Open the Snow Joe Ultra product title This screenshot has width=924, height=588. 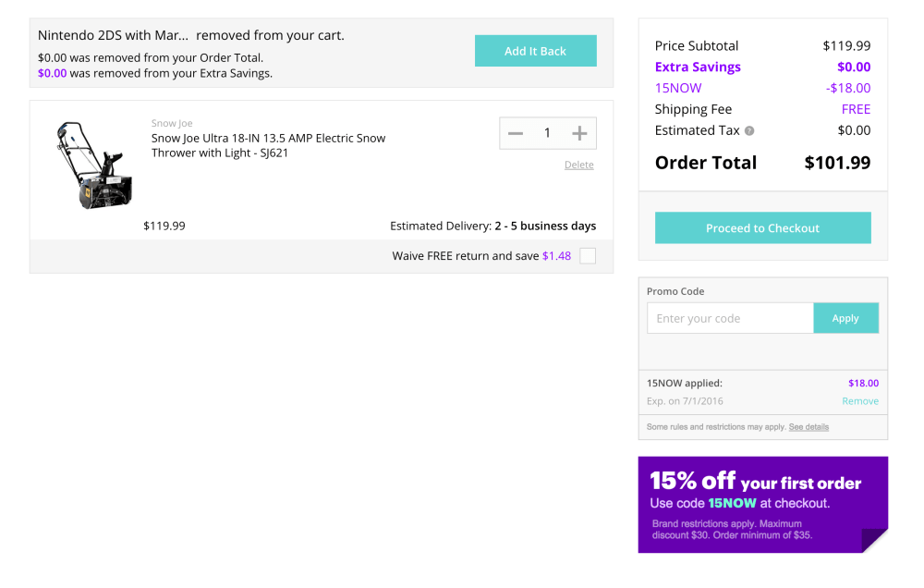(x=268, y=145)
